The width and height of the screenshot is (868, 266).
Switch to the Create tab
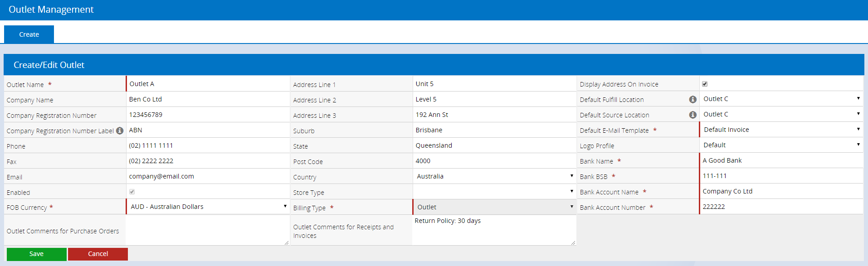coord(29,34)
